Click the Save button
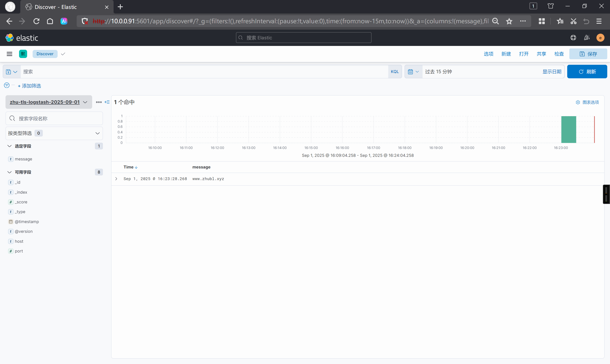This screenshot has height=364, width=610. [x=588, y=54]
